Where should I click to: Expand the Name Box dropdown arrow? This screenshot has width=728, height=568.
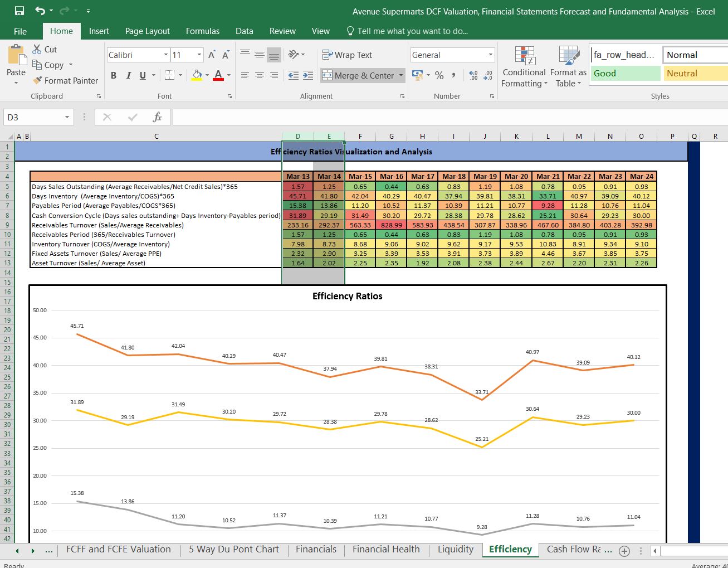[67, 117]
